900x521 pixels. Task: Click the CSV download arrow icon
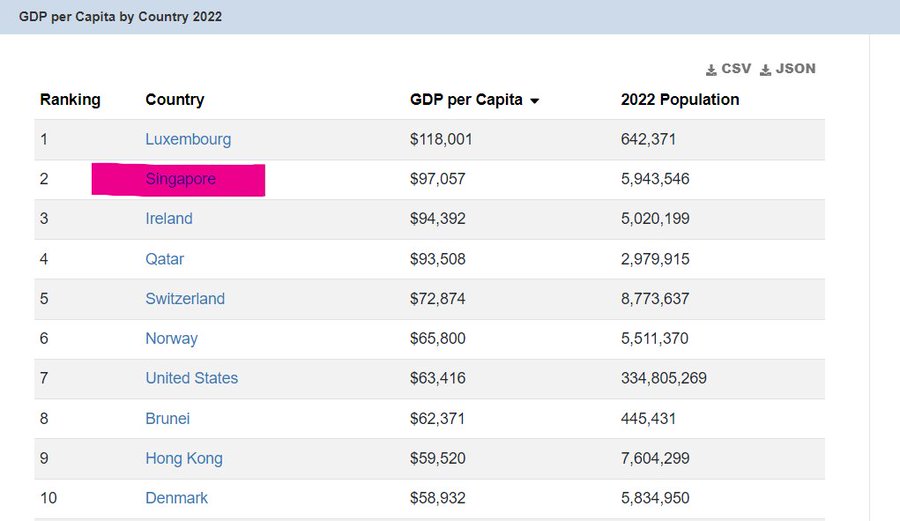(711, 70)
